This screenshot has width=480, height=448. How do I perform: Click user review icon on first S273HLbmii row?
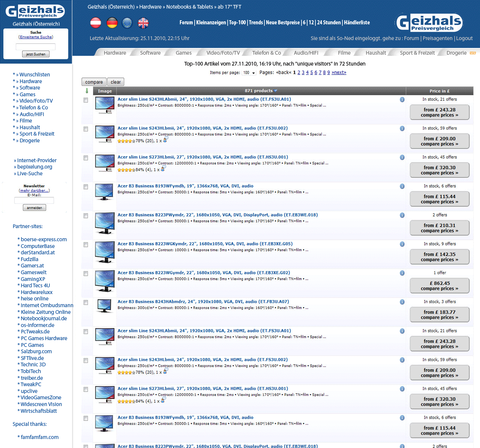coord(163,169)
